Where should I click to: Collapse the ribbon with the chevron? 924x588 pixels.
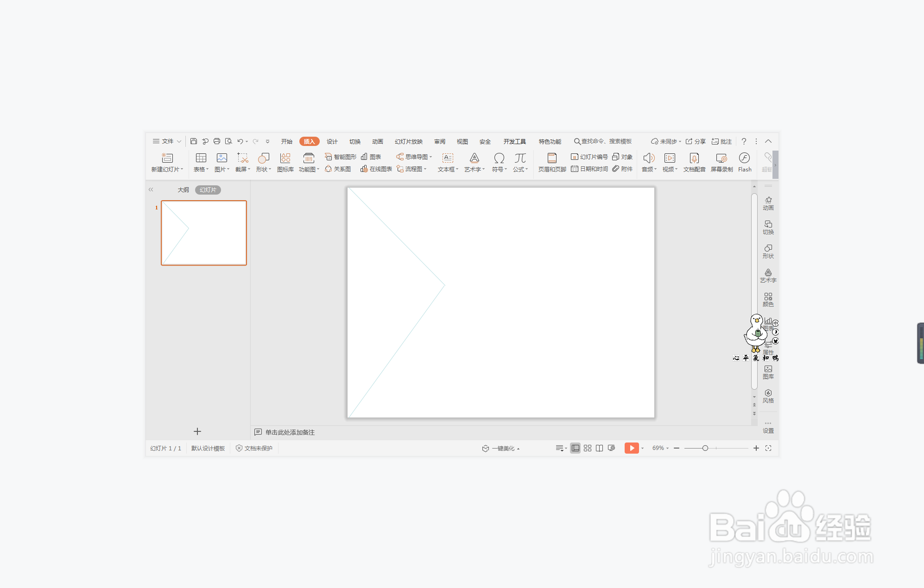[x=768, y=141]
